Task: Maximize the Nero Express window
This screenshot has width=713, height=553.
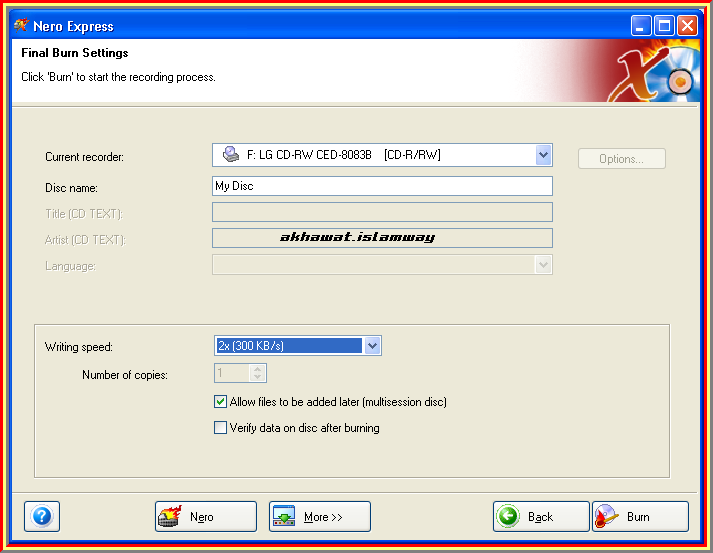Action: (x=664, y=26)
